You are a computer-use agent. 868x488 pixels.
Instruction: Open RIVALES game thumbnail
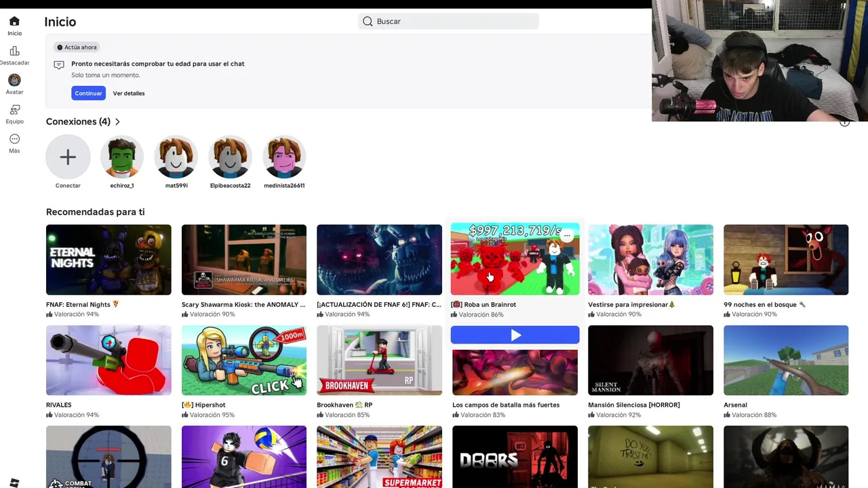tap(108, 360)
